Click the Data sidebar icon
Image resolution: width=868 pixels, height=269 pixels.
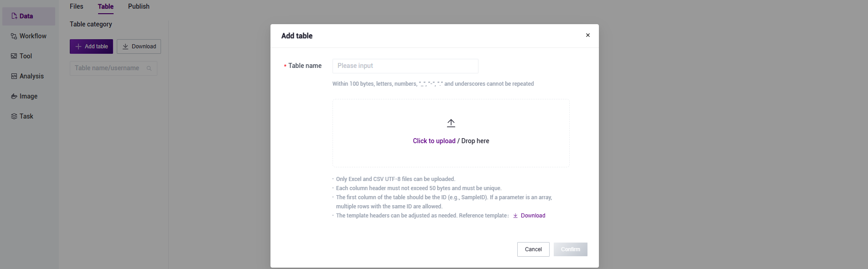(x=14, y=16)
